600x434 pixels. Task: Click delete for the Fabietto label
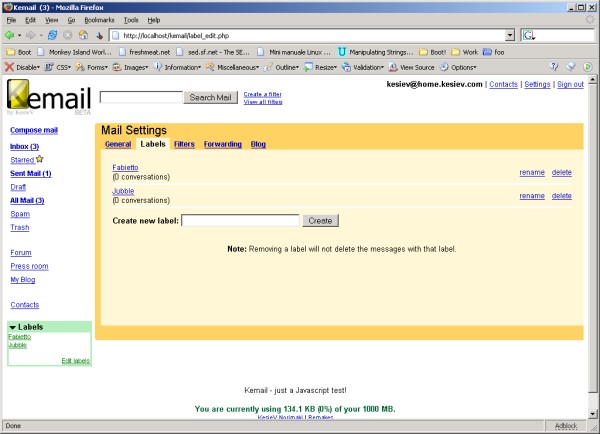coord(561,173)
